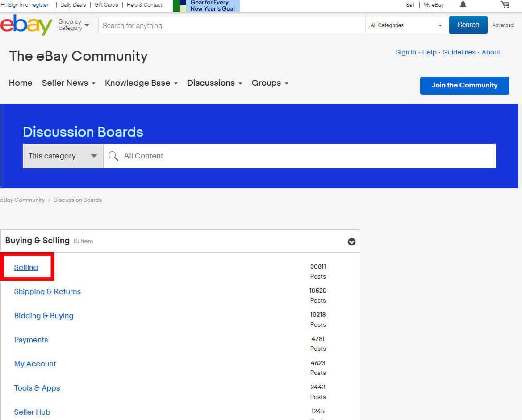Go to the community Home tab
Screen dimensions: 522x420
coord(21,83)
